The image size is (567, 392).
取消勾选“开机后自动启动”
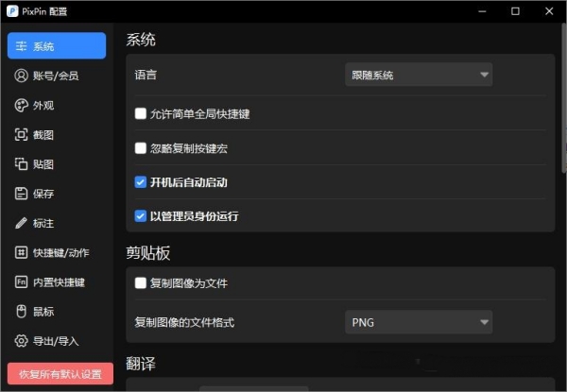click(141, 182)
